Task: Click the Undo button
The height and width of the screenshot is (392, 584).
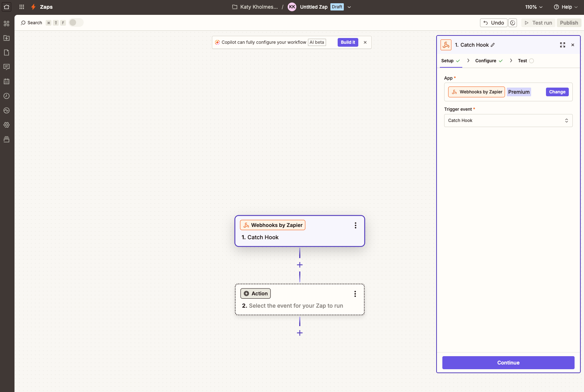Action: coord(493,23)
